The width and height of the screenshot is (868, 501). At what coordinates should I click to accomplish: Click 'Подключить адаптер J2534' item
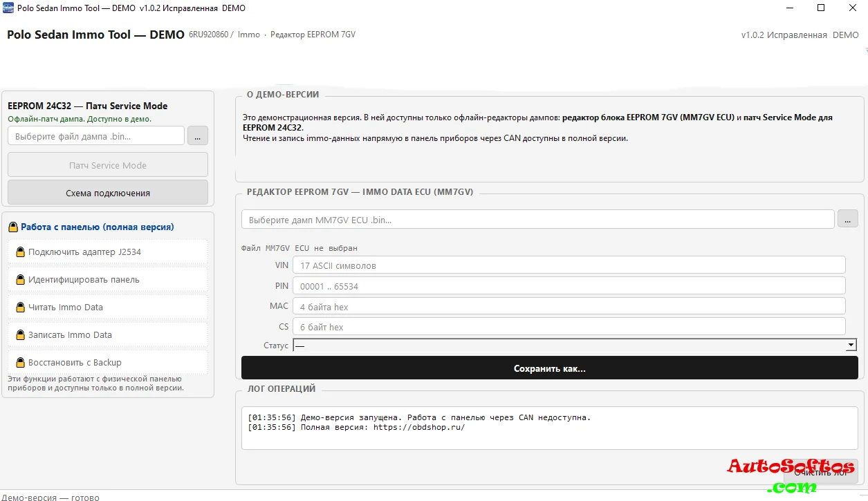point(108,252)
